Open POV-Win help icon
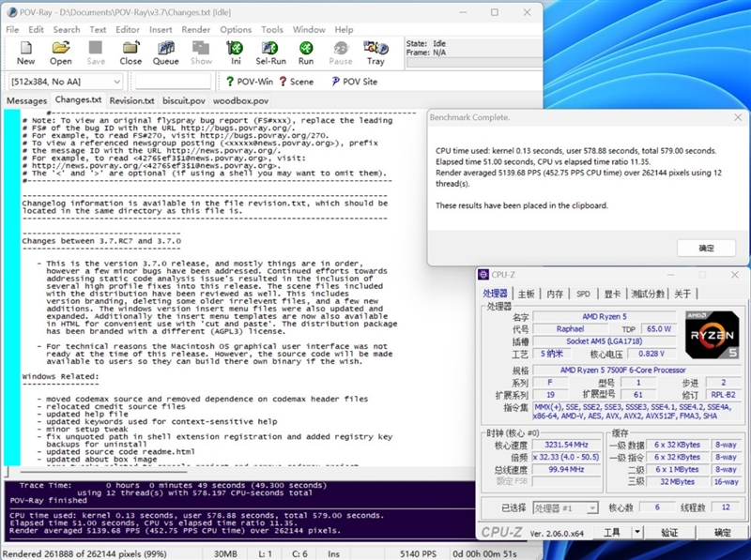The height and width of the screenshot is (560, 751). pos(230,82)
